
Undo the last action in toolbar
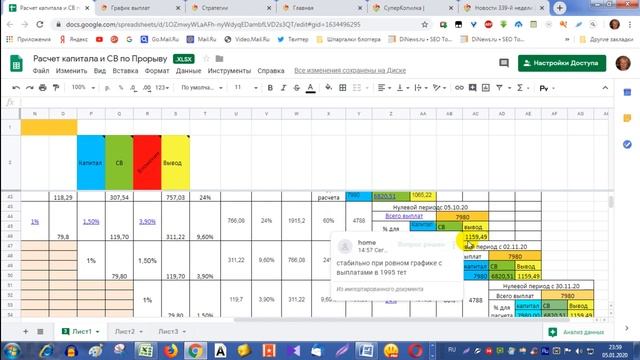[x=16, y=88]
